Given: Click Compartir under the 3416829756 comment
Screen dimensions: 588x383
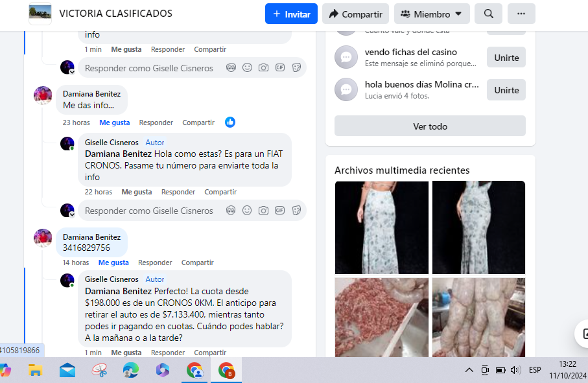Looking at the screenshot, I should coord(198,262).
